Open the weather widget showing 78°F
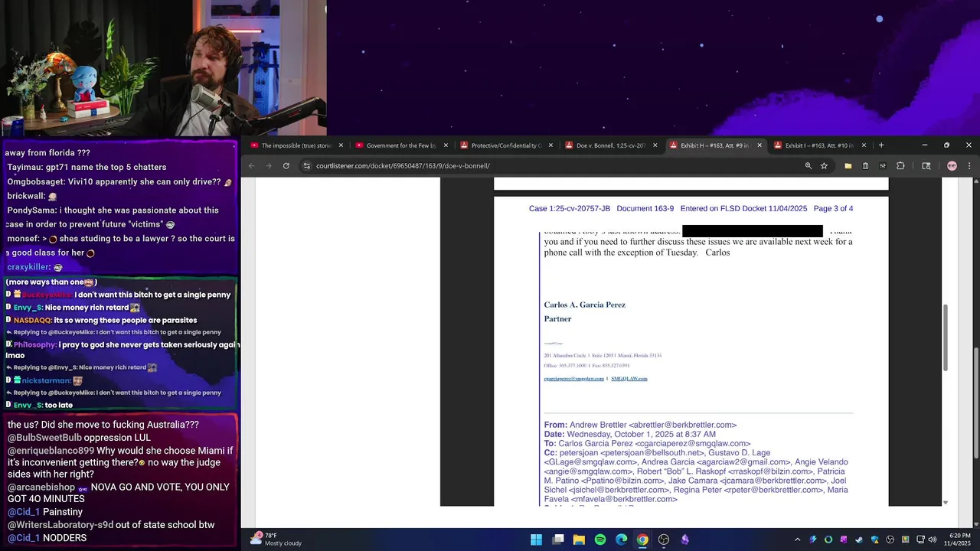The height and width of the screenshot is (551, 980). (x=276, y=540)
